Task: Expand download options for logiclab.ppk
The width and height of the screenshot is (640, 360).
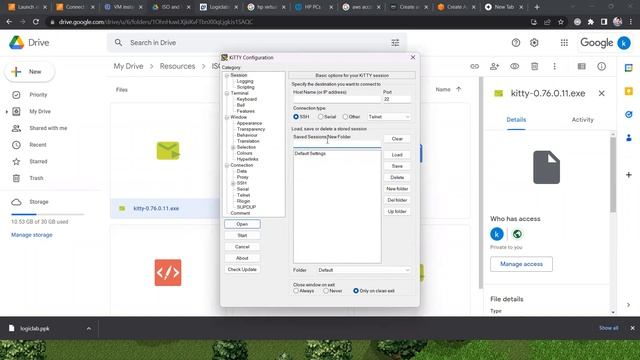Action: pos(89,328)
